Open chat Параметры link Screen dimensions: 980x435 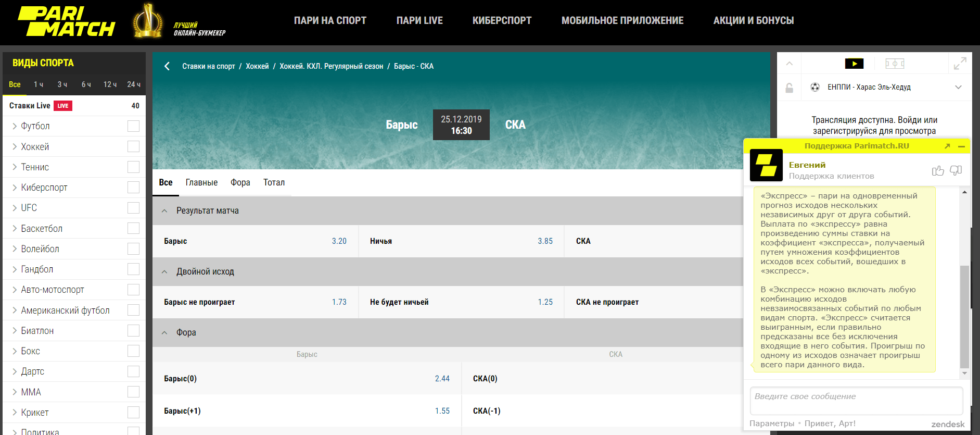(x=772, y=424)
